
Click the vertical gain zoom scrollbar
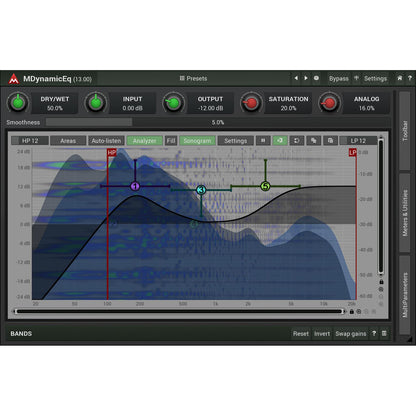(x=381, y=207)
